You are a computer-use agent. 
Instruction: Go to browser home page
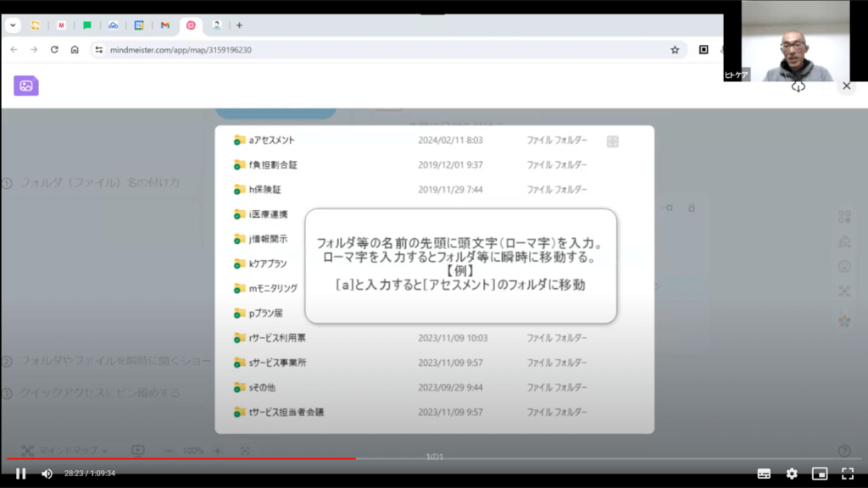tap(75, 50)
